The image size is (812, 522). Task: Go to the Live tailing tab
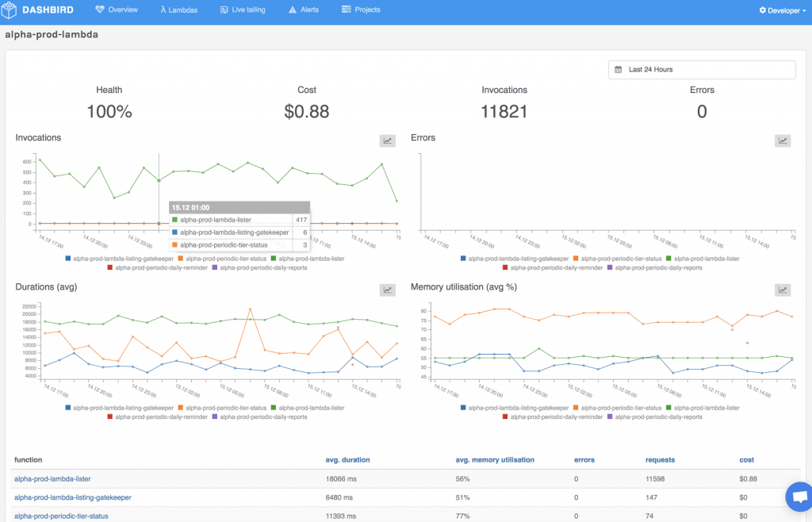[243, 10]
